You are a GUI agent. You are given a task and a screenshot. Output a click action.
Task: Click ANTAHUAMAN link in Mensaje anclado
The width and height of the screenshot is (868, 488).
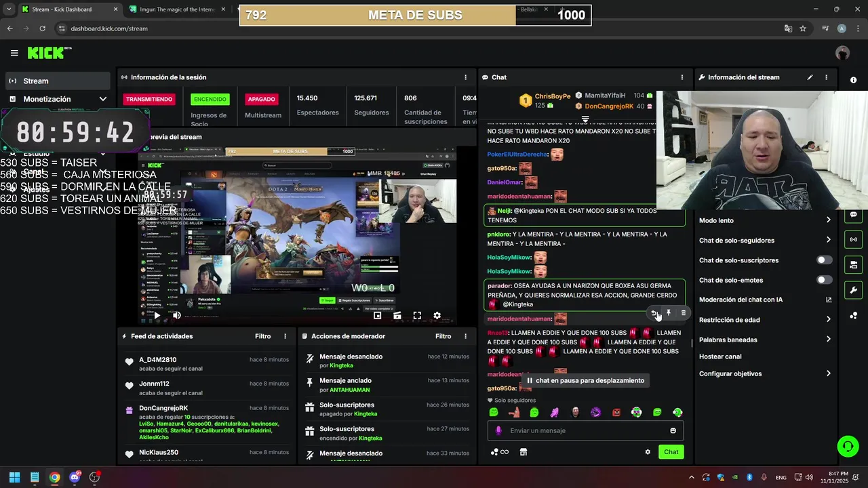click(351, 390)
